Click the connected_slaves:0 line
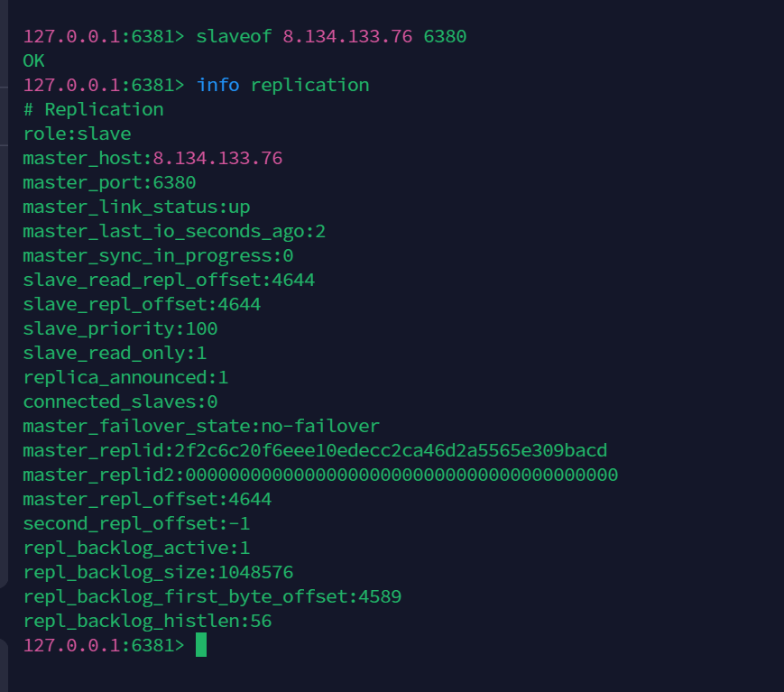The width and height of the screenshot is (784, 692). click(121, 401)
